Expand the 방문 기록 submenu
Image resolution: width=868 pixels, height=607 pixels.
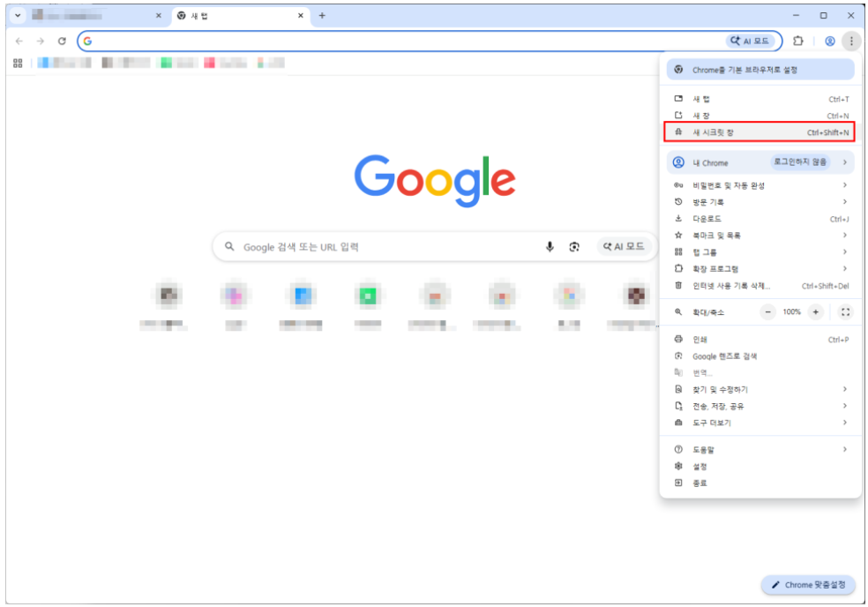[x=759, y=202]
